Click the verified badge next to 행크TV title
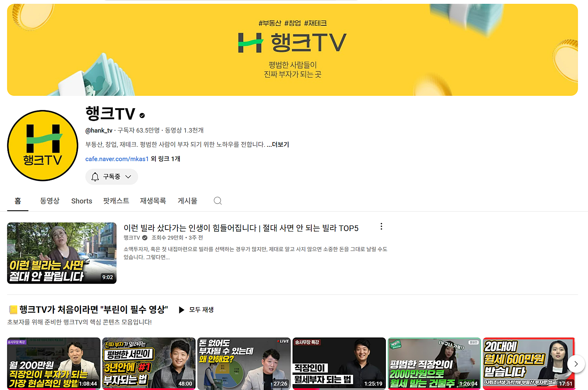 click(x=142, y=116)
